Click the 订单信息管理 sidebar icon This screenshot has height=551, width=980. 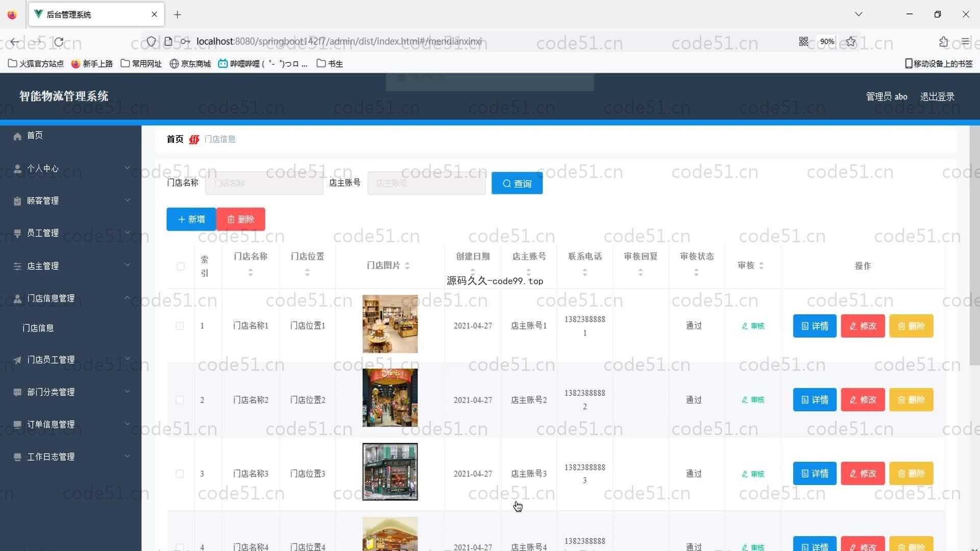click(x=17, y=424)
